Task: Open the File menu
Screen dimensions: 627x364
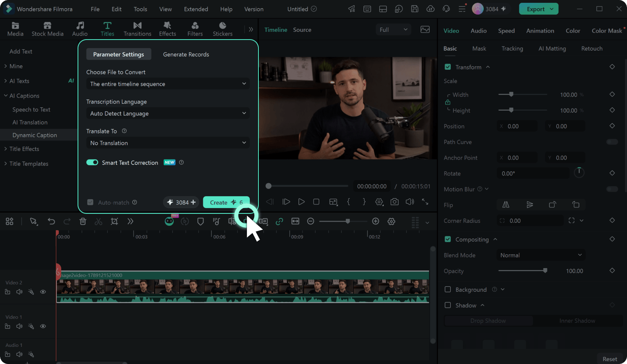Action: click(95, 9)
